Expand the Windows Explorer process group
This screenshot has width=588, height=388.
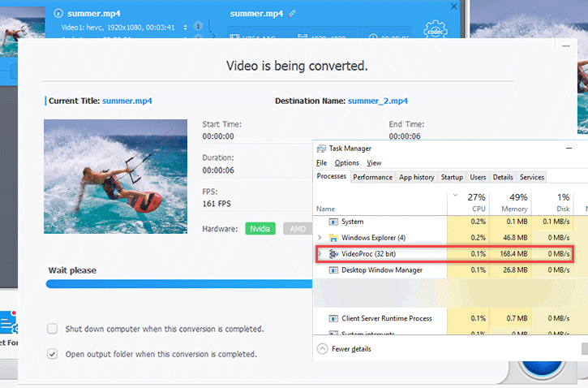(320, 238)
